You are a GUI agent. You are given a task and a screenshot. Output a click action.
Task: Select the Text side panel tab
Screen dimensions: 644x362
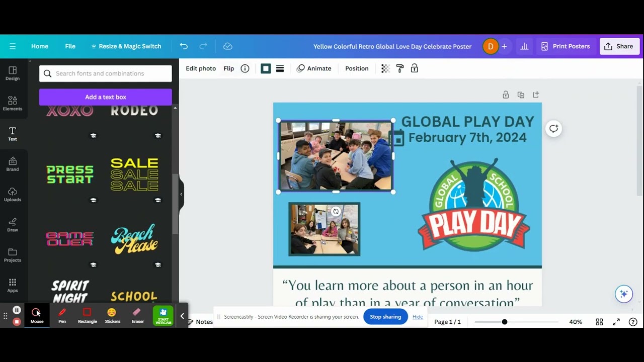click(x=13, y=134)
